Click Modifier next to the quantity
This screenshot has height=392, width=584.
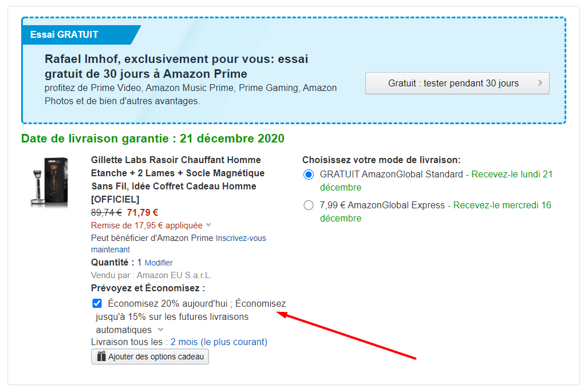[159, 263]
